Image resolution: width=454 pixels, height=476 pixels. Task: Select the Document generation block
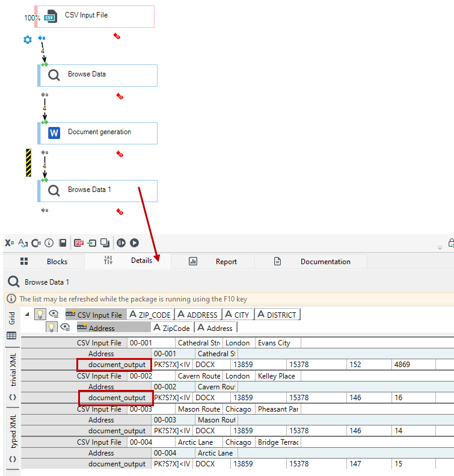[97, 133]
